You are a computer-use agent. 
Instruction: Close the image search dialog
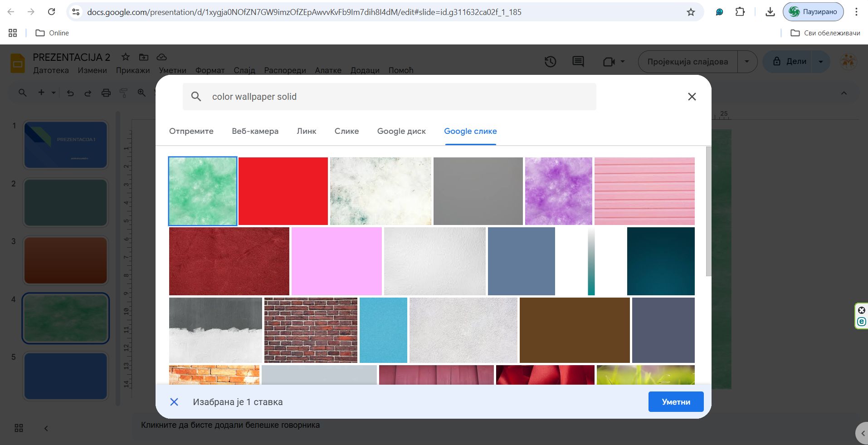pyautogui.click(x=692, y=97)
